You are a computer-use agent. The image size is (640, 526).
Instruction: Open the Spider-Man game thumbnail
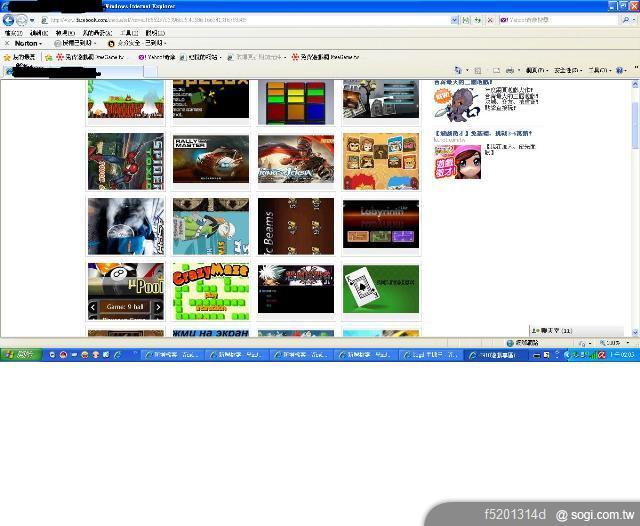click(125, 160)
